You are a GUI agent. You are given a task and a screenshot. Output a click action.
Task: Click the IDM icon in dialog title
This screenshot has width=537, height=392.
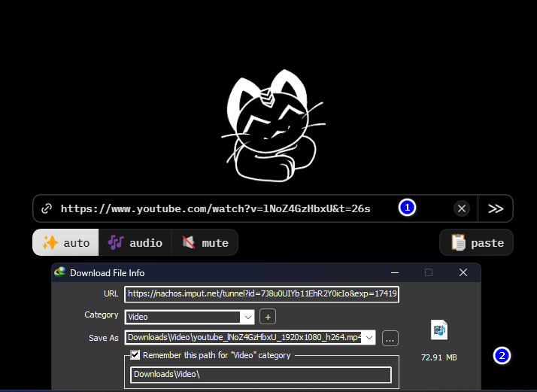point(60,272)
